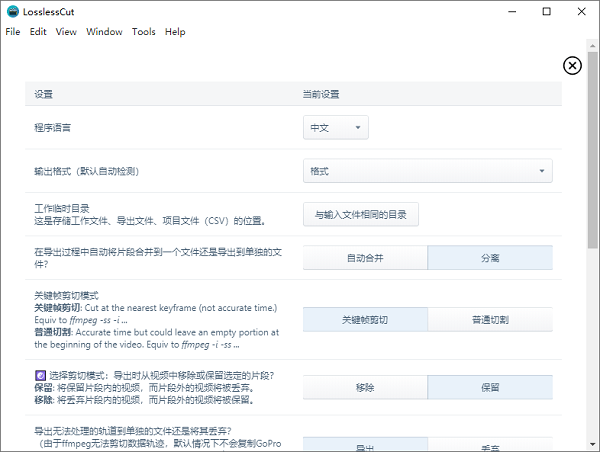This screenshot has width=600, height=452.
Task: Click the scrollbar down arrow
Action: click(593, 444)
